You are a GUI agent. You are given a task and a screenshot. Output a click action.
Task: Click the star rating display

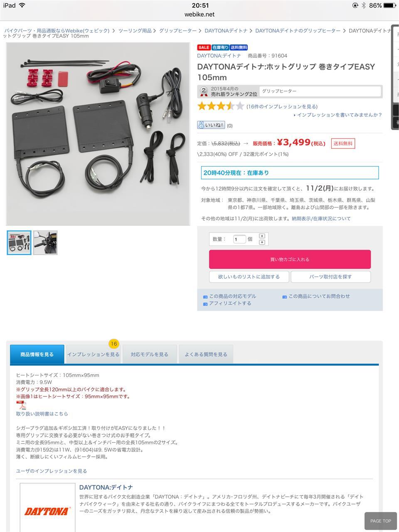pos(221,106)
